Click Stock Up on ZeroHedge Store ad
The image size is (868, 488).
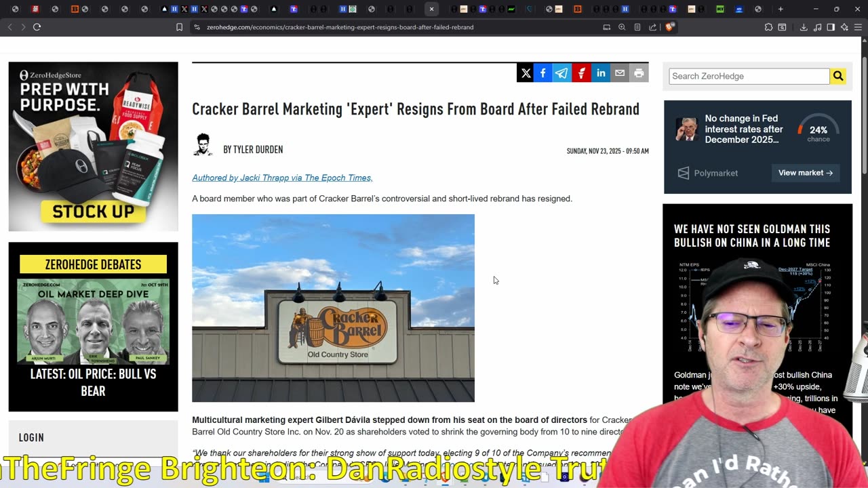tap(93, 211)
